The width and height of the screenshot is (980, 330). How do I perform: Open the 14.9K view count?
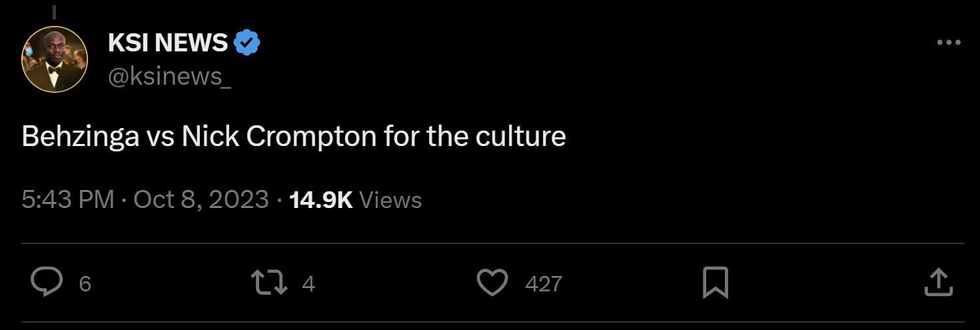tap(321, 200)
